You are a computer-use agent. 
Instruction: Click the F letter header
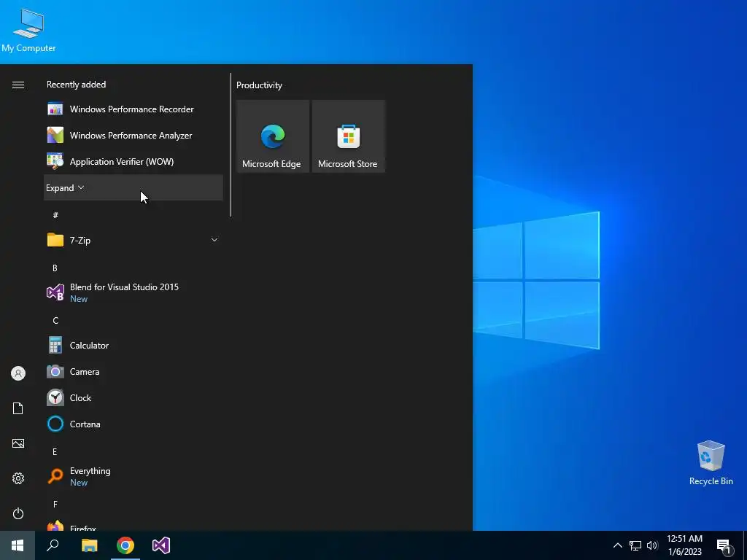[x=55, y=505]
